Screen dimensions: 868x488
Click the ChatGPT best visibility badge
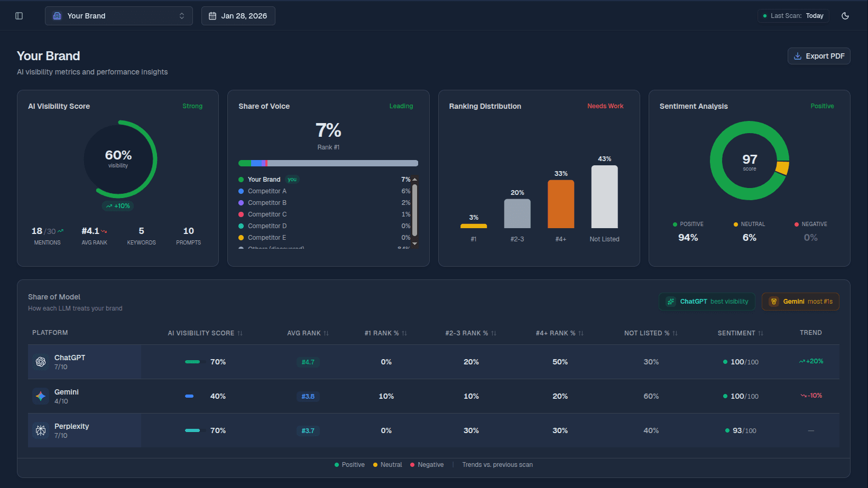coord(707,301)
